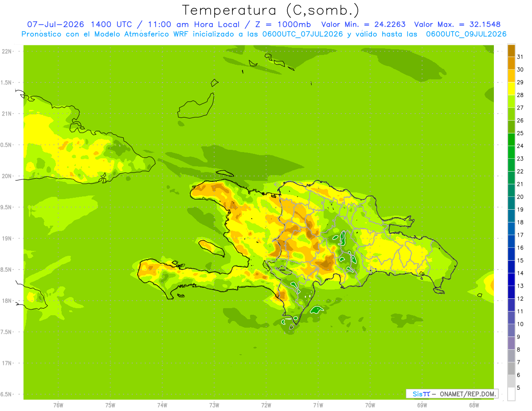532x411 pixels.
Task: Click "Valor Max. = 32.1548" in the header
Action: (457, 24)
